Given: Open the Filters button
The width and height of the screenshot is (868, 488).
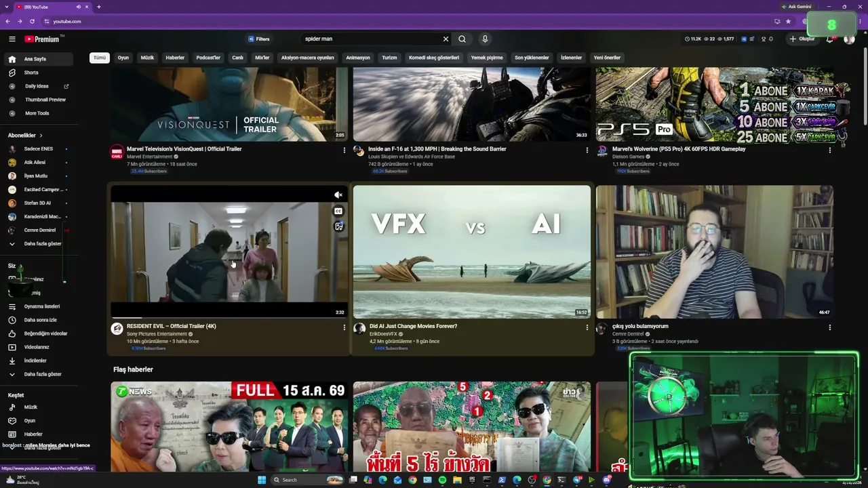Looking at the screenshot, I should click(x=259, y=39).
